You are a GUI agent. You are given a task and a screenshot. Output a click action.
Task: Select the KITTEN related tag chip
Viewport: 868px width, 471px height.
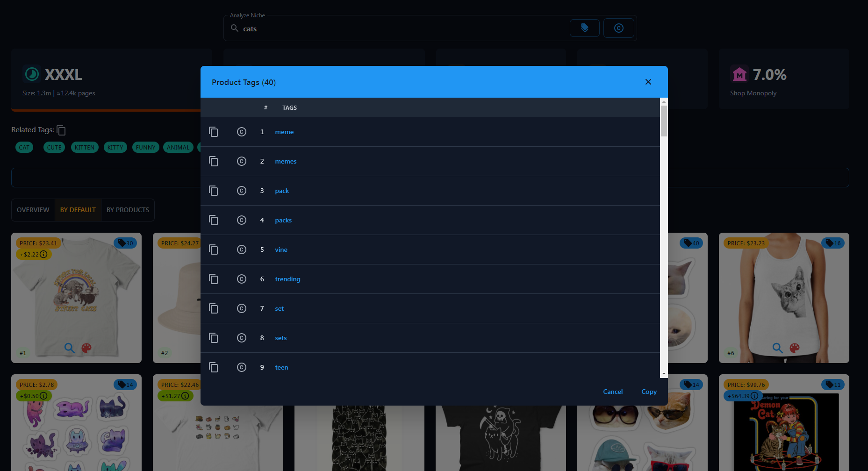pyautogui.click(x=85, y=147)
